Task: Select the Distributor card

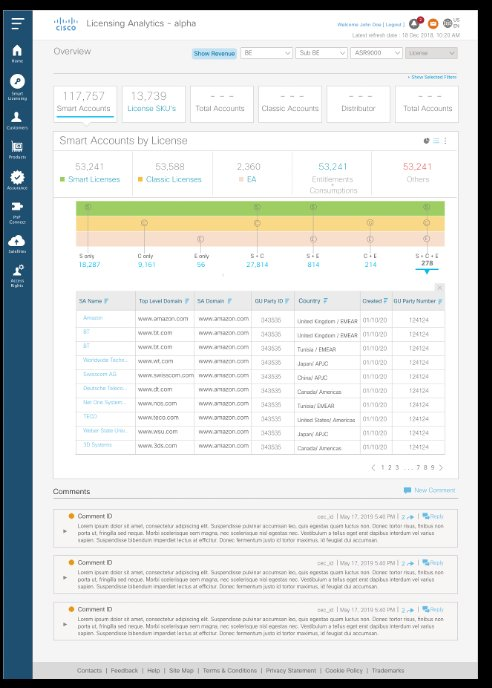Action: coord(358,104)
